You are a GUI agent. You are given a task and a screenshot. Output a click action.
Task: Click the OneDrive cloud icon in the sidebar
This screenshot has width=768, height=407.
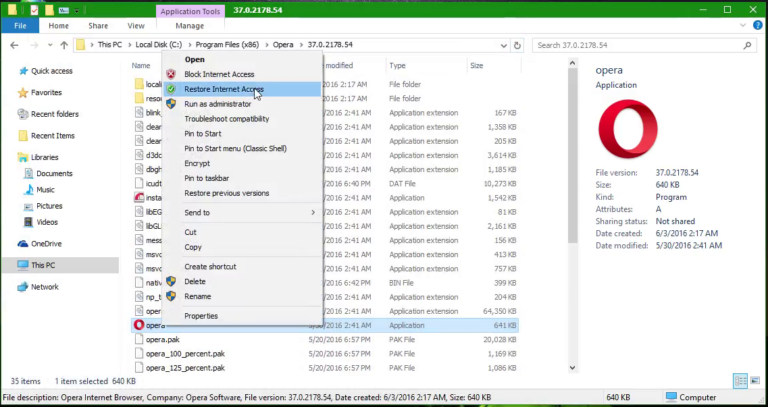[22, 243]
